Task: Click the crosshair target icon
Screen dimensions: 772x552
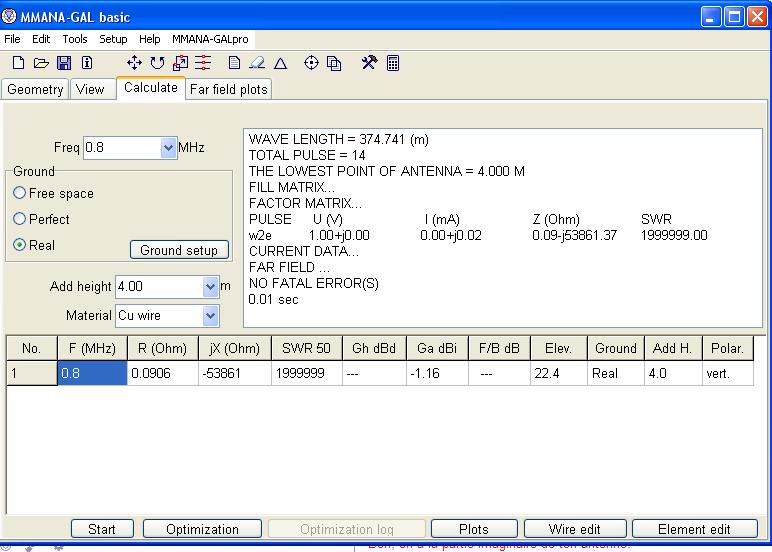Action: coord(311,63)
